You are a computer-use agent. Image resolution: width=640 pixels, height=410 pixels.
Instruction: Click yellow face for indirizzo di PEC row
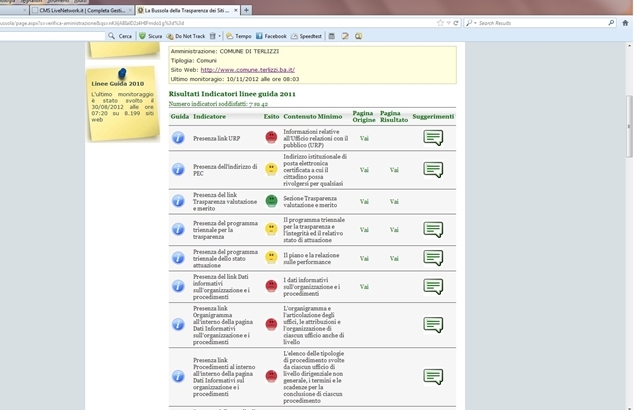(x=271, y=169)
